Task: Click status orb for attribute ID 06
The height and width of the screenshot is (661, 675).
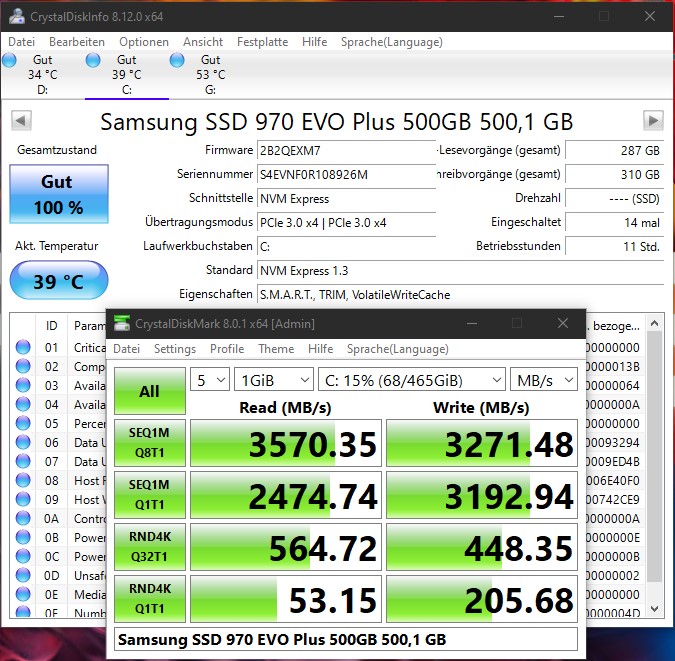Action: coord(23,442)
